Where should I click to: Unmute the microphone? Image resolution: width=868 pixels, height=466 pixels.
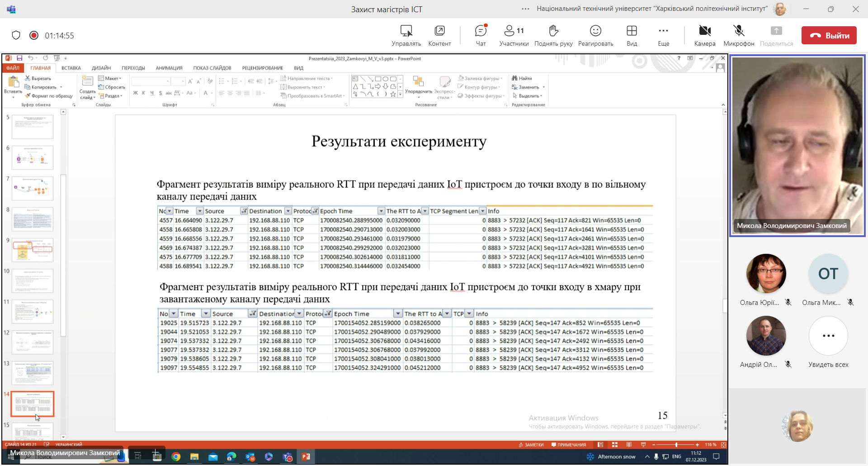click(x=739, y=35)
